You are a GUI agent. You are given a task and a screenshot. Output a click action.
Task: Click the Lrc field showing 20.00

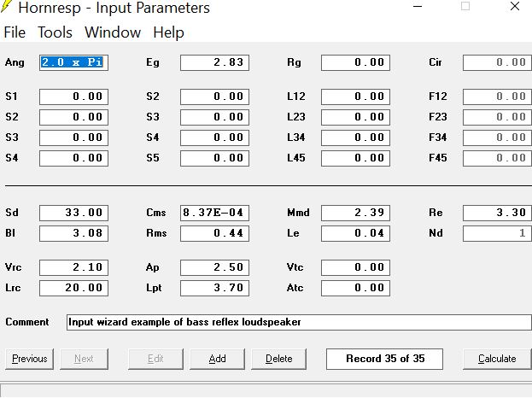click(x=73, y=288)
